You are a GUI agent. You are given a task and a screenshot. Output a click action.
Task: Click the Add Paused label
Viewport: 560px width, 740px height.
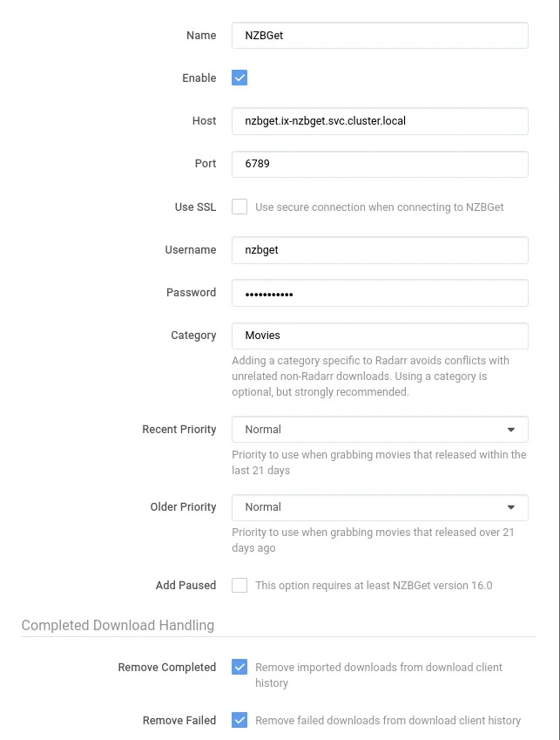pyautogui.click(x=186, y=585)
